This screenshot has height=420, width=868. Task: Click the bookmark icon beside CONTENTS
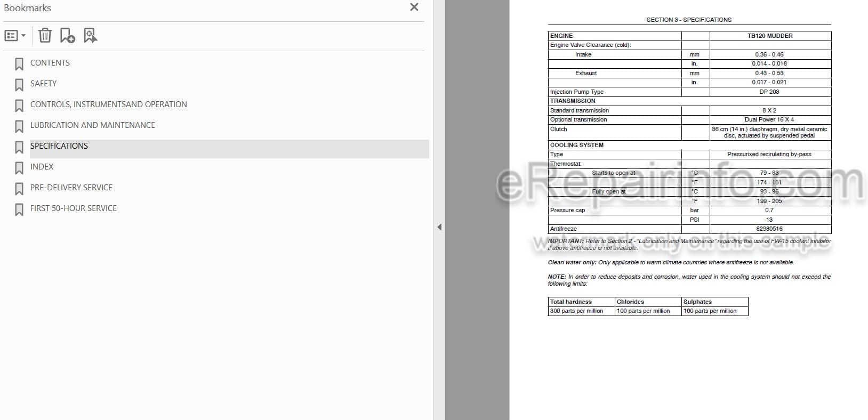[x=19, y=64]
